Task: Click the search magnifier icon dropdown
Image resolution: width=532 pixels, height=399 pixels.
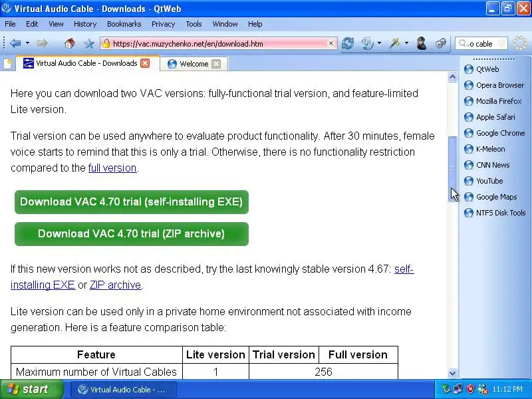Action: point(463,43)
